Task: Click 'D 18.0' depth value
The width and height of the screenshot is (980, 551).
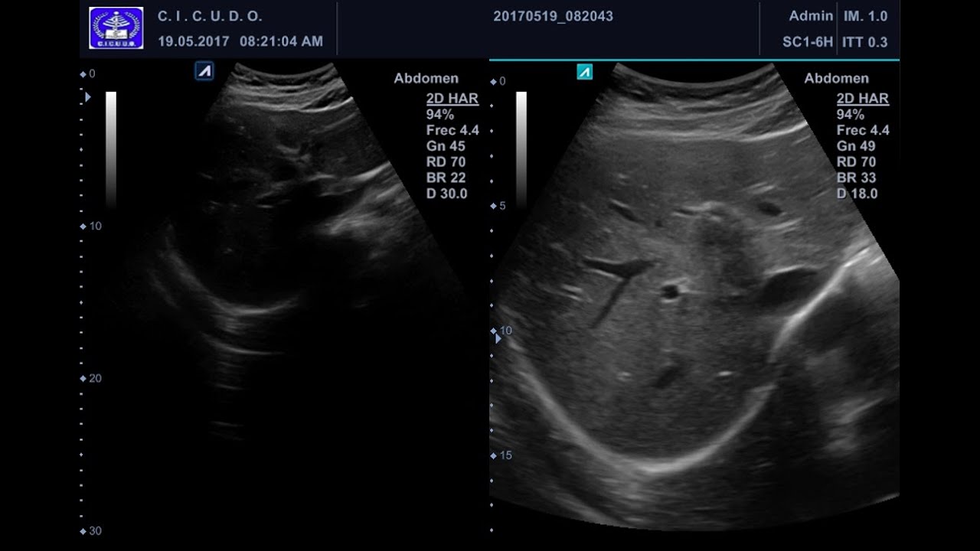Action: click(857, 194)
